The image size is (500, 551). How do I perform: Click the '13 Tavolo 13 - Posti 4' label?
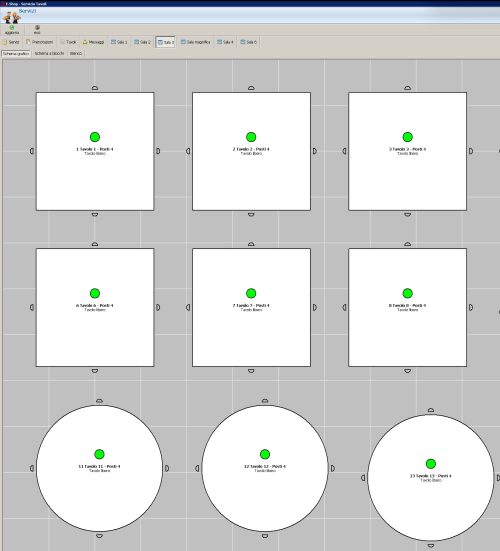click(x=431, y=476)
